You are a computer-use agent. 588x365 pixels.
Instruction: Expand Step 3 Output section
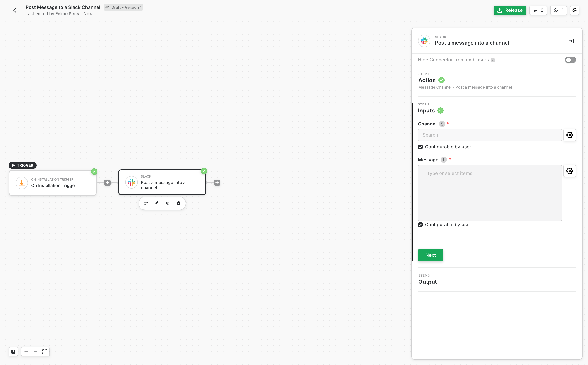point(427,282)
